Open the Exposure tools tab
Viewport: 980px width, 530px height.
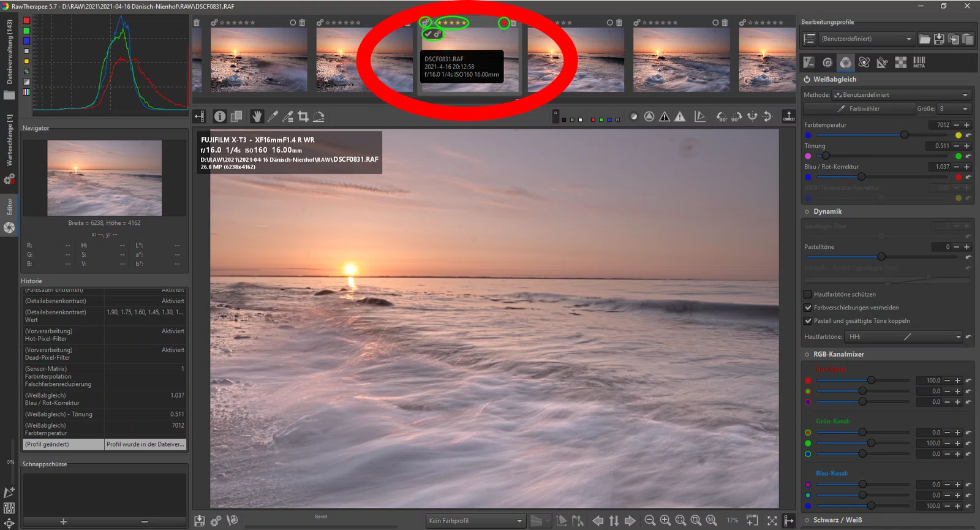coord(809,62)
